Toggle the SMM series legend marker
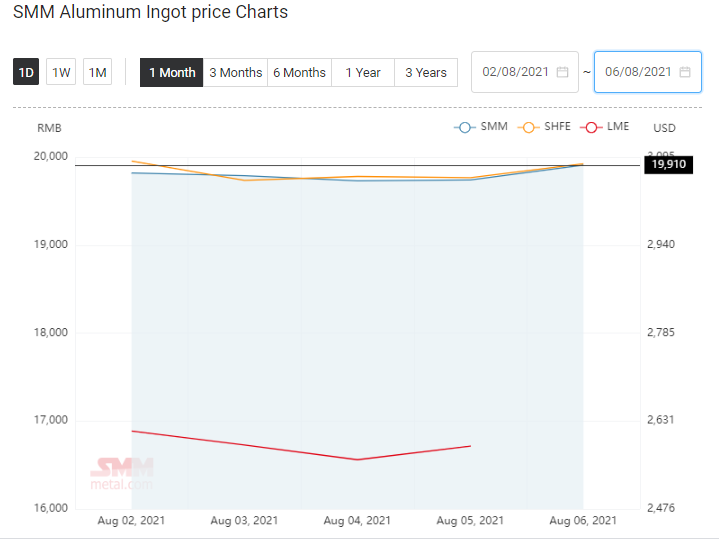Viewport: 719px width, 540px height. [x=465, y=127]
